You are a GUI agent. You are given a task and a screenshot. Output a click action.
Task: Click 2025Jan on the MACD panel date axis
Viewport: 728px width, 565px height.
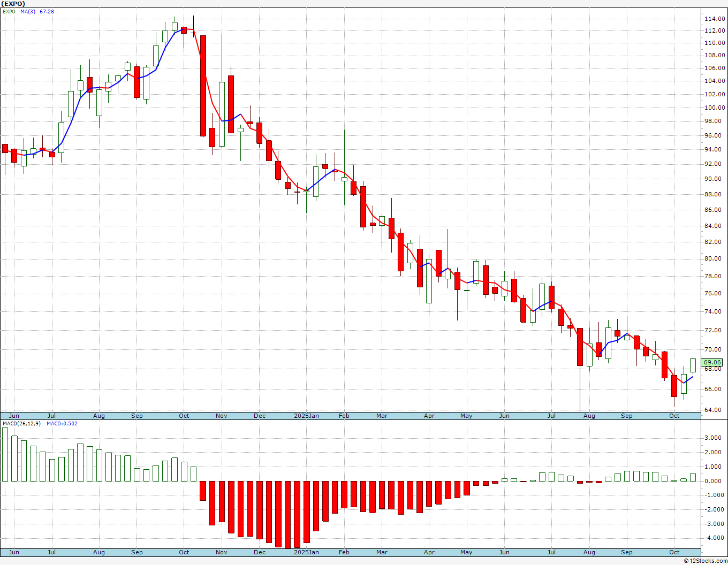(307, 552)
